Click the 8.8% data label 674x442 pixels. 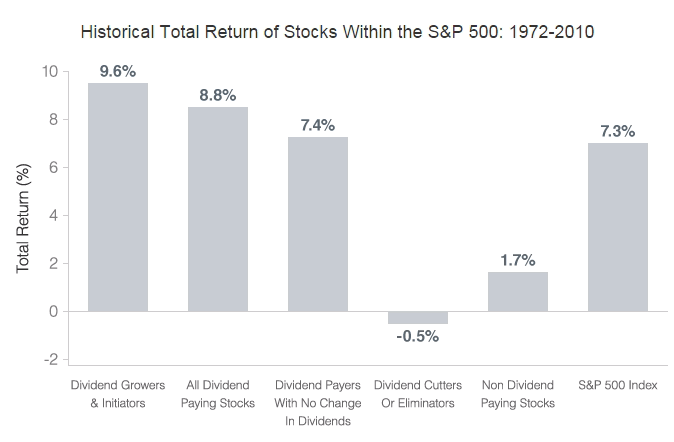point(218,95)
